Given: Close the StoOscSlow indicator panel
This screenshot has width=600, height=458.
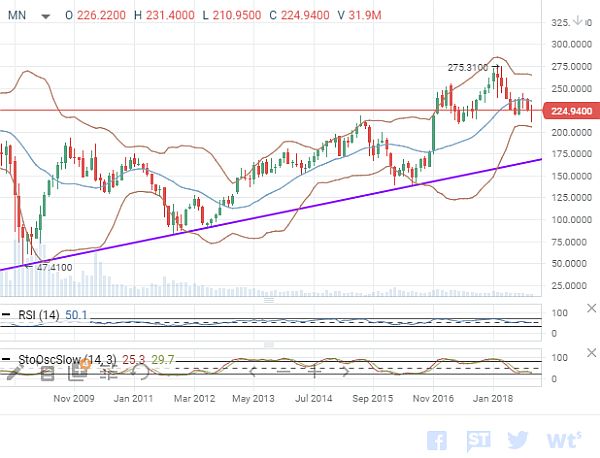Looking at the screenshot, I should (591, 352).
